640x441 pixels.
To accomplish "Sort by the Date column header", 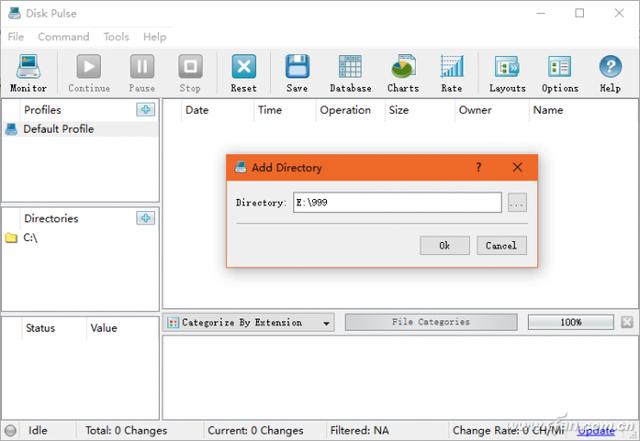I will point(197,110).
